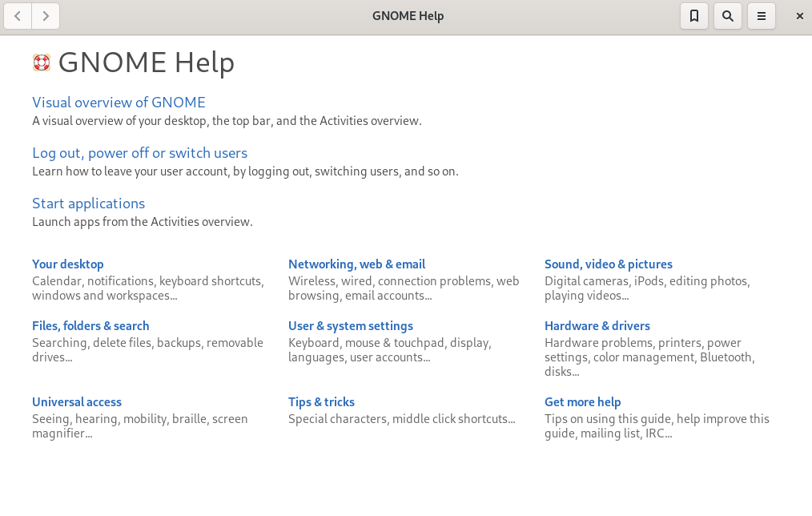Click the Tips & tricks link
The image size is (812, 516).
click(321, 402)
